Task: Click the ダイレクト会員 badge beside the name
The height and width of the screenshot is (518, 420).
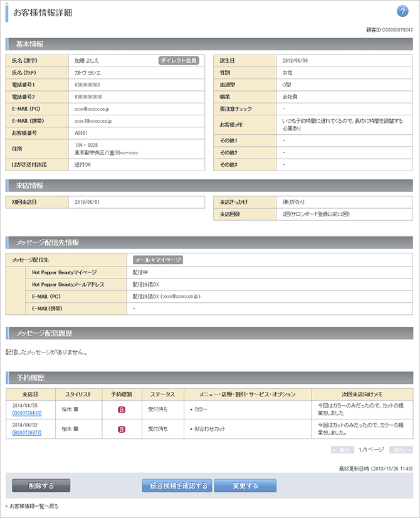Action: click(x=179, y=61)
